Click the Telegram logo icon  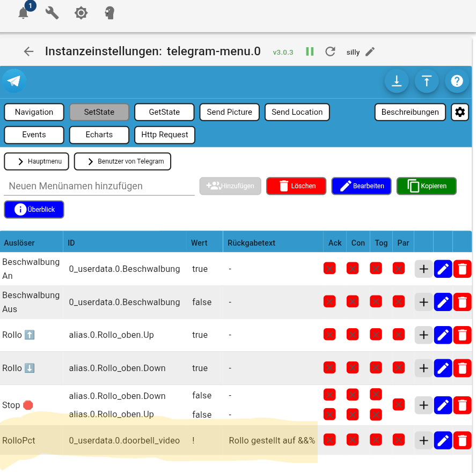14,81
